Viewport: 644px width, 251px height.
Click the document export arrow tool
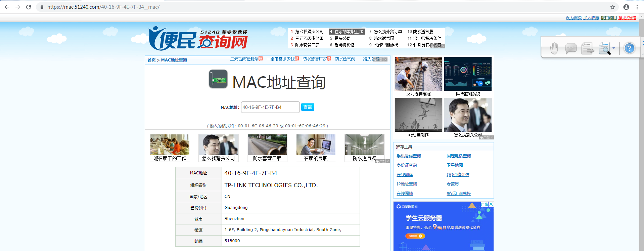pyautogui.click(x=588, y=49)
